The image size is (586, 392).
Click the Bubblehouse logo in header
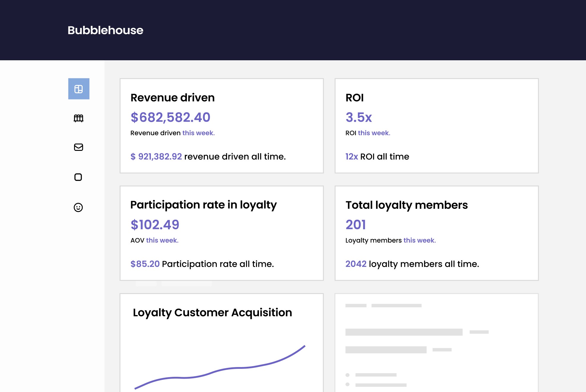pos(105,30)
